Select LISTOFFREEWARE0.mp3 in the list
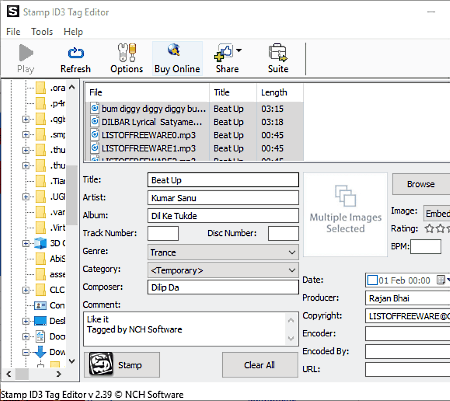Viewport: 450px width, 401px height. 195,135
